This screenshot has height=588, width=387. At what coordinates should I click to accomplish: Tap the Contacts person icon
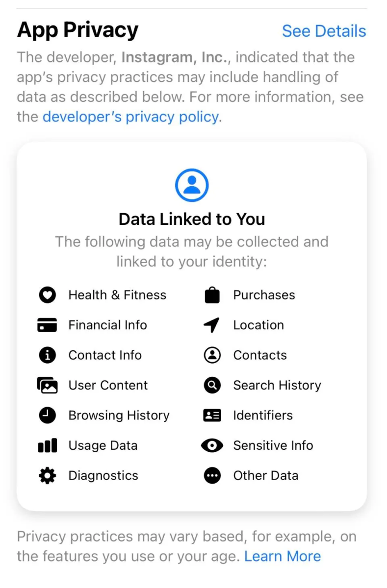pyautogui.click(x=212, y=355)
